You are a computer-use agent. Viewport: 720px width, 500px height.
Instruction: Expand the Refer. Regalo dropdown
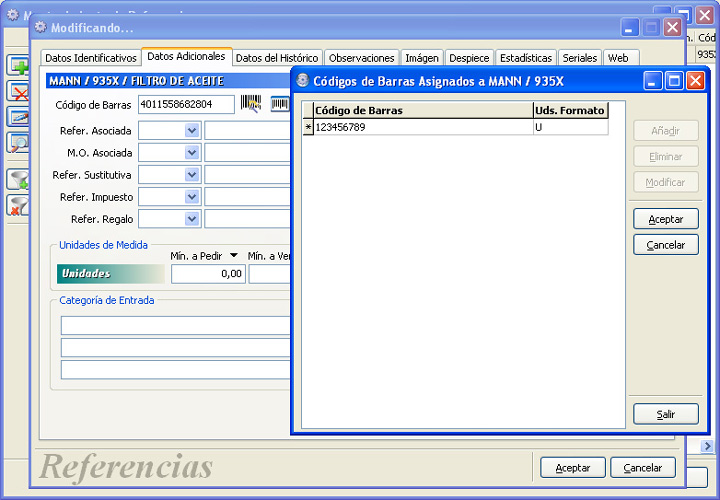click(192, 219)
